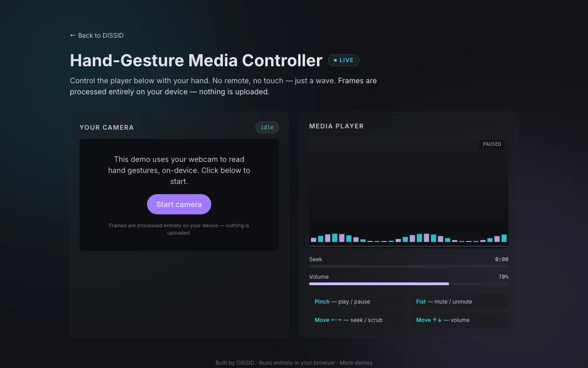Adjust the Volume slider bar
This screenshot has width=588, height=368.
point(409,284)
